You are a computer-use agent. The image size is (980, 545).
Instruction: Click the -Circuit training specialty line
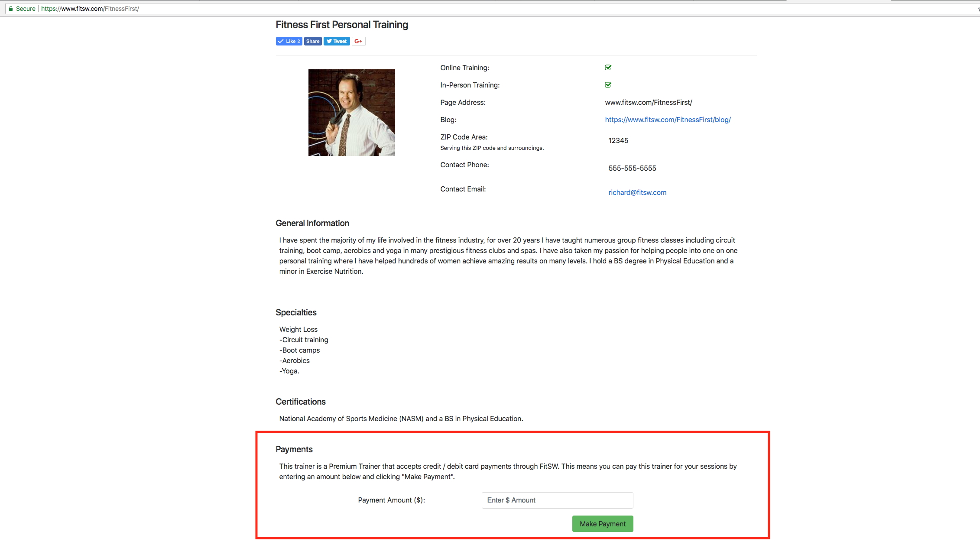tap(304, 340)
